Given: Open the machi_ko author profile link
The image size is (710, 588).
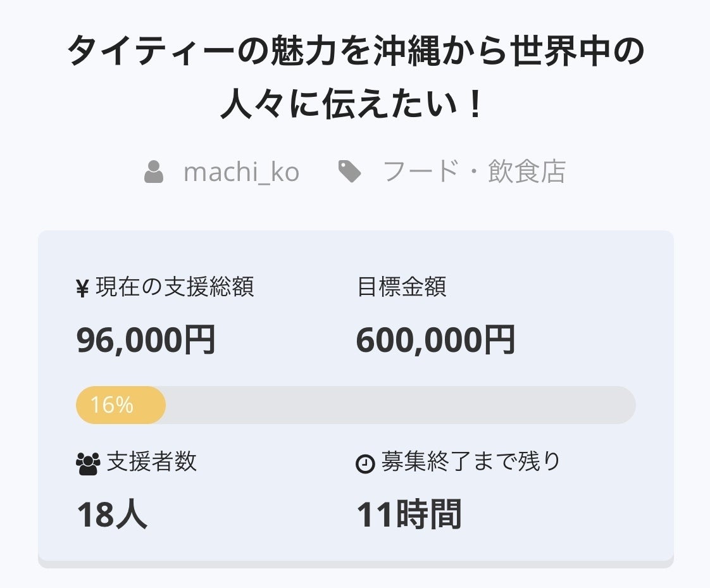Looking at the screenshot, I should 241,172.
